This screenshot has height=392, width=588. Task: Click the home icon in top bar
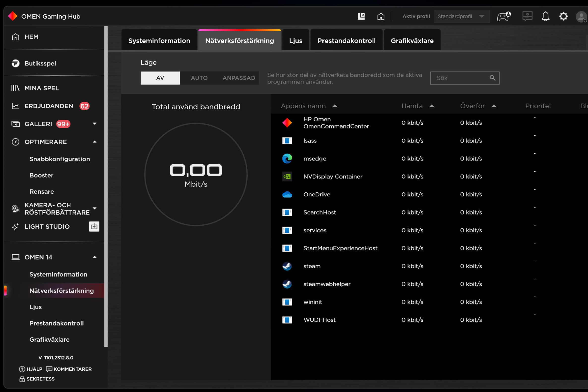pyautogui.click(x=381, y=17)
